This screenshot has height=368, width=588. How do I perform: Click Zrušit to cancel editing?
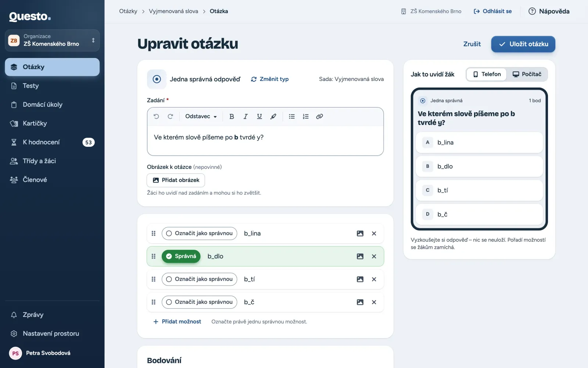472,44
